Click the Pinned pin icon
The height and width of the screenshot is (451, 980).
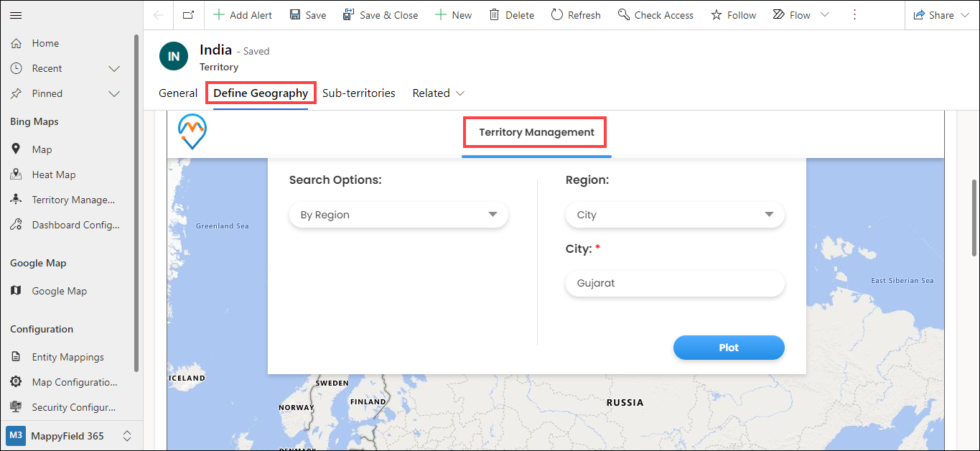point(17,93)
